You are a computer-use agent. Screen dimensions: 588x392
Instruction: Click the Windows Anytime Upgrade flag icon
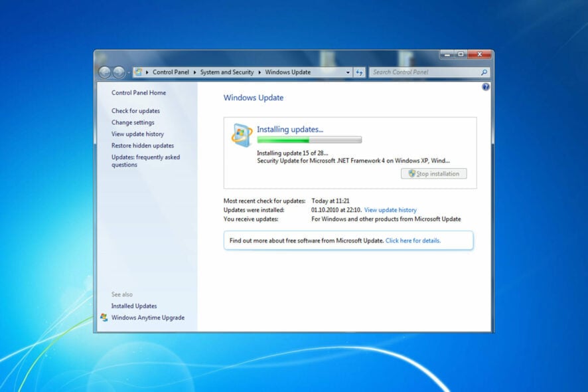(x=104, y=318)
